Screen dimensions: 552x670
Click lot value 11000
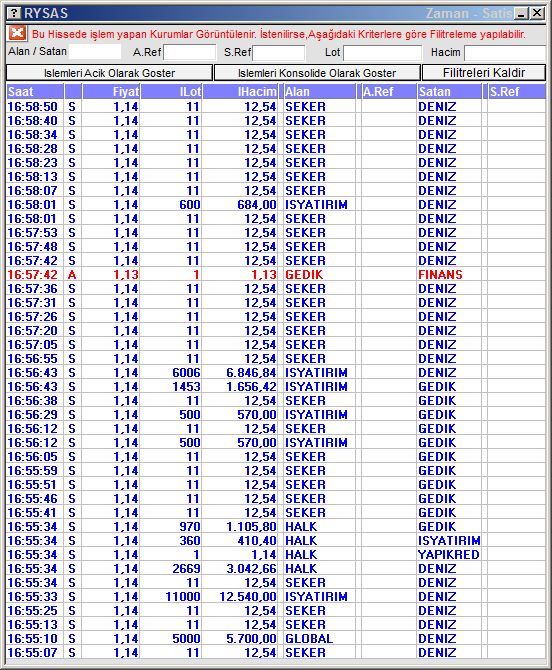pos(183,597)
